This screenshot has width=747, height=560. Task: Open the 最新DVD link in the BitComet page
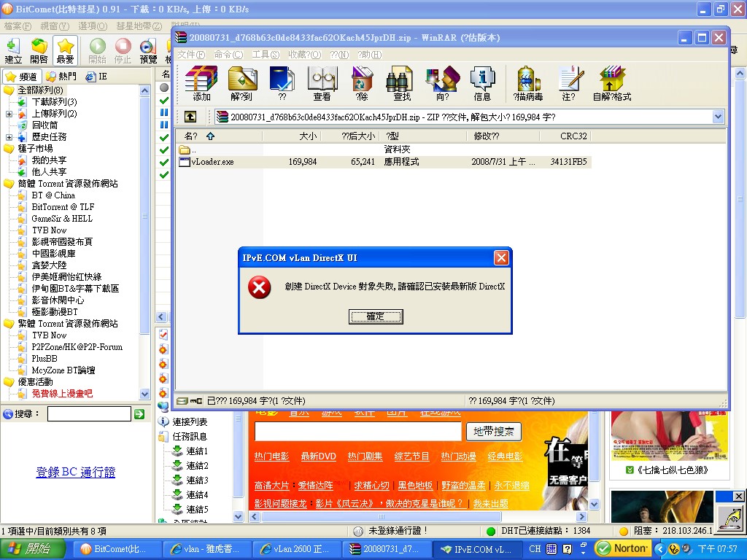(x=318, y=456)
